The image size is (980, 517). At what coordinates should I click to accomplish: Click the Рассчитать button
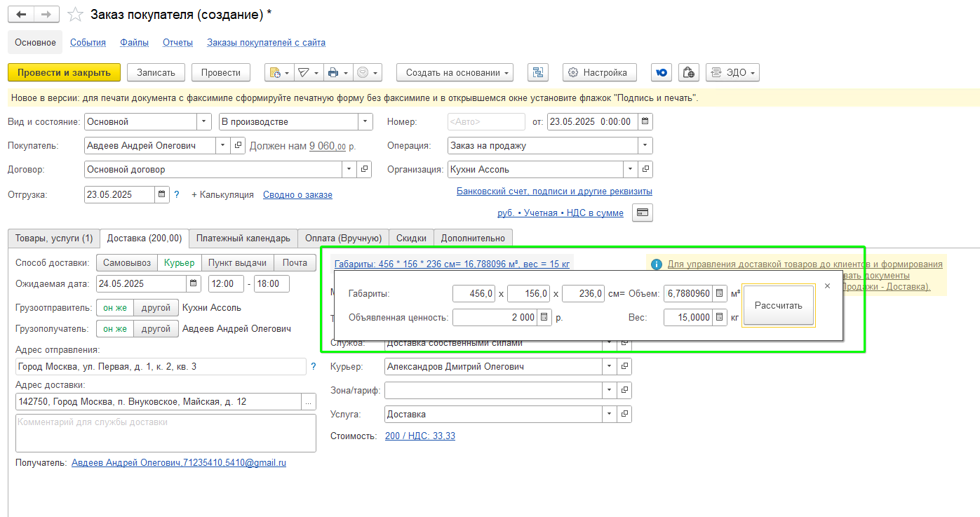pos(779,306)
